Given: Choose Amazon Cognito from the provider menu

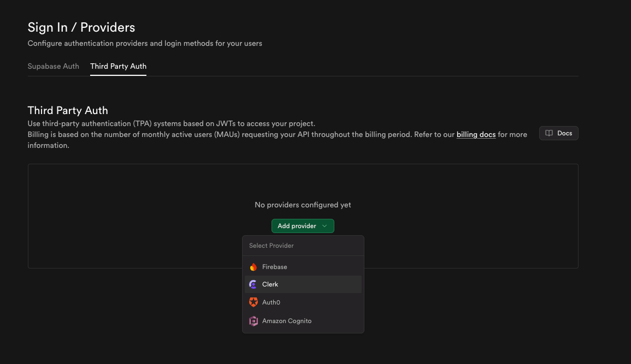Looking at the screenshot, I should tap(303, 321).
